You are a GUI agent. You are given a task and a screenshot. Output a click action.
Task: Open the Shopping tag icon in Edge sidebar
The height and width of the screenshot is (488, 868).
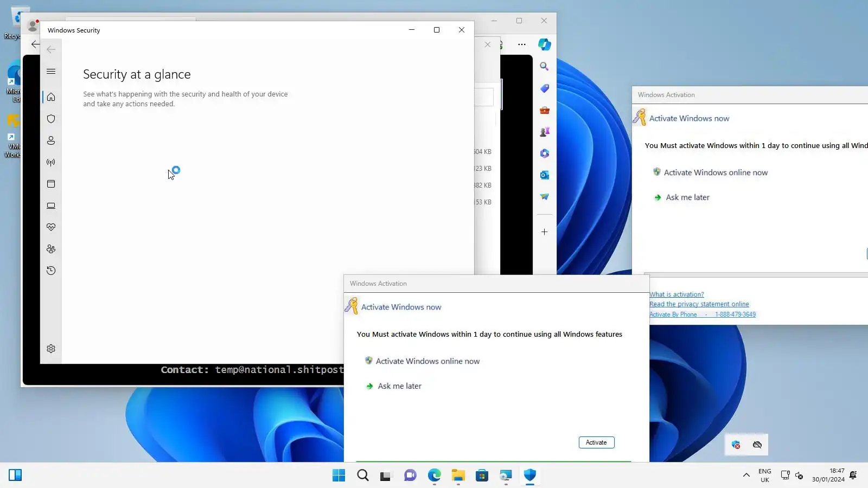[x=544, y=88]
